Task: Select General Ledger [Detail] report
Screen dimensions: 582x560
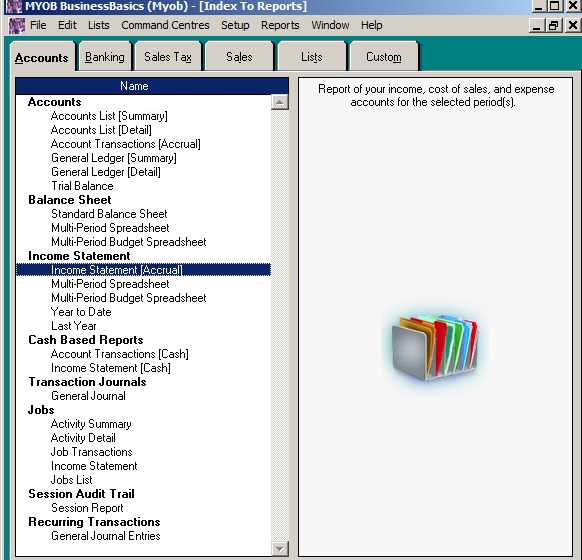Action: click(106, 172)
